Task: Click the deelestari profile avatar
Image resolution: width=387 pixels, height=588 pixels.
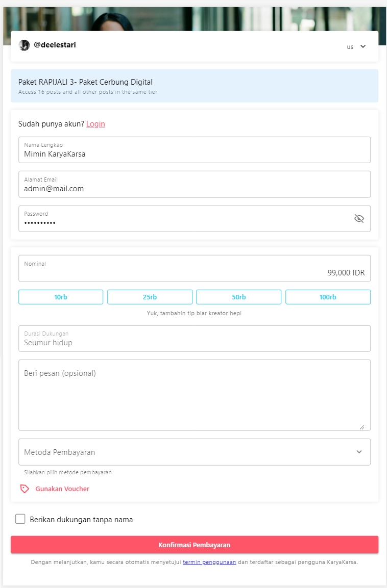Action: click(x=24, y=45)
